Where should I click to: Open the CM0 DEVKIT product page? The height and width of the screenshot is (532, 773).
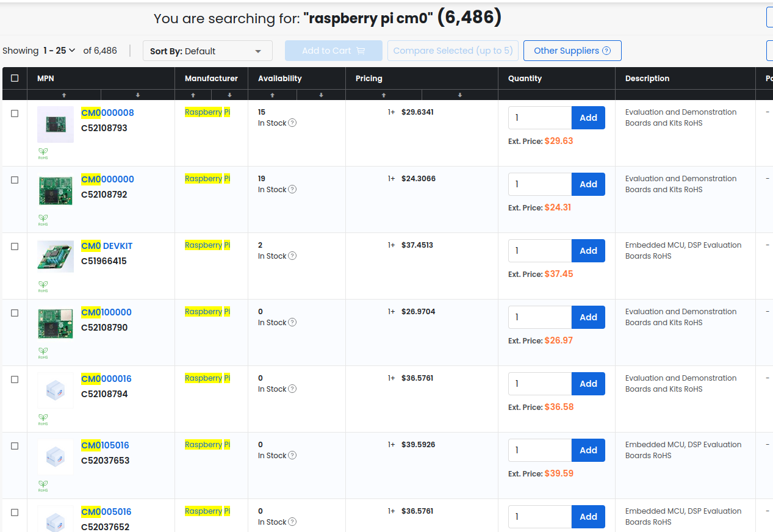click(x=107, y=246)
